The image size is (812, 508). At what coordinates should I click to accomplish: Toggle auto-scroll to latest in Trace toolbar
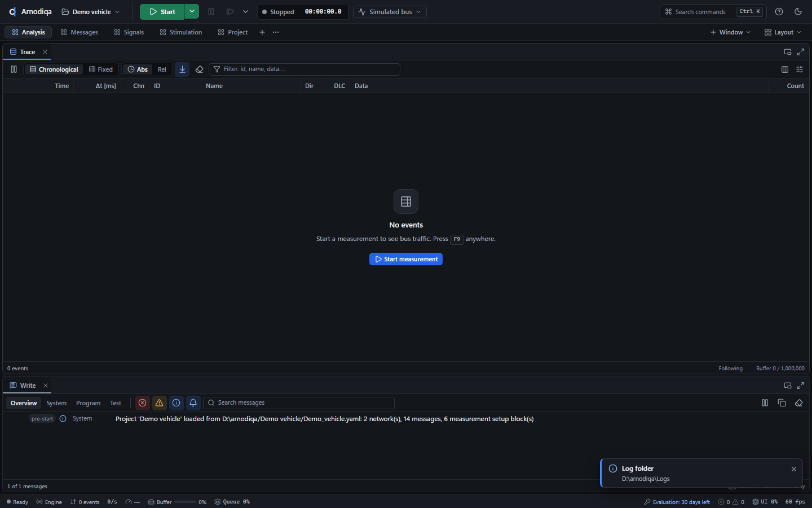click(x=182, y=69)
